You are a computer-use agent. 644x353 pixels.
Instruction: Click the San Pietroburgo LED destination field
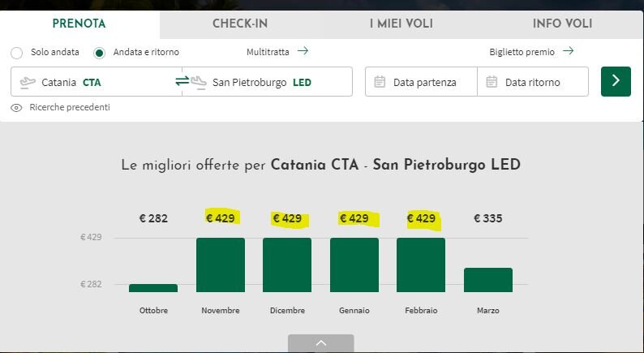coord(267,82)
